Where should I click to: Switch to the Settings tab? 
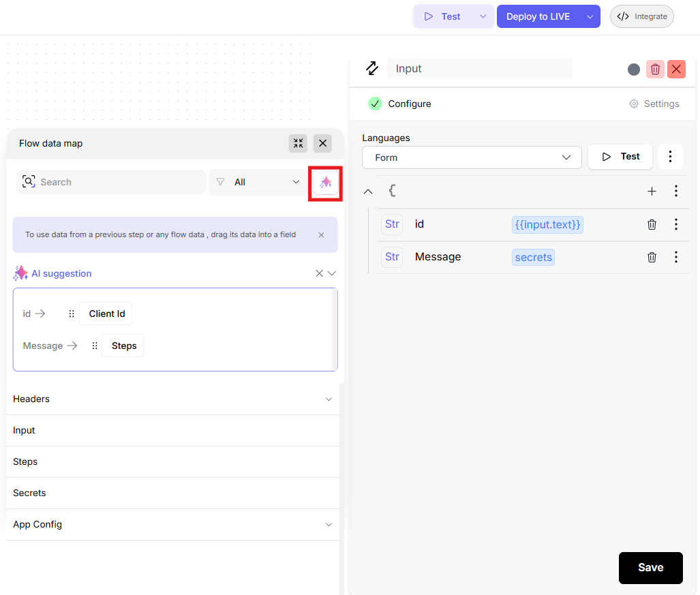pos(654,104)
